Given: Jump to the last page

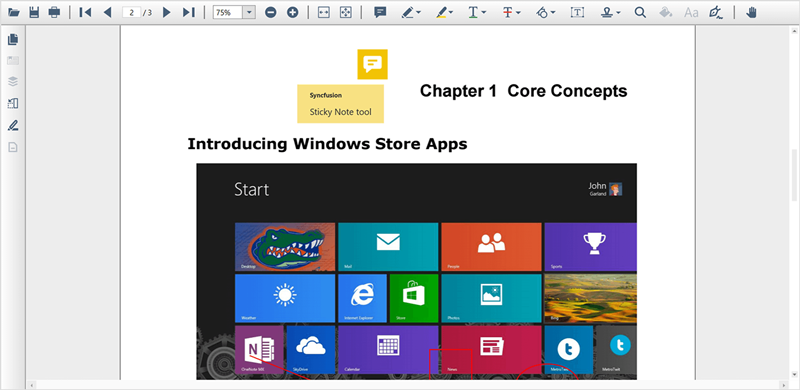Looking at the screenshot, I should pyautogui.click(x=189, y=12).
